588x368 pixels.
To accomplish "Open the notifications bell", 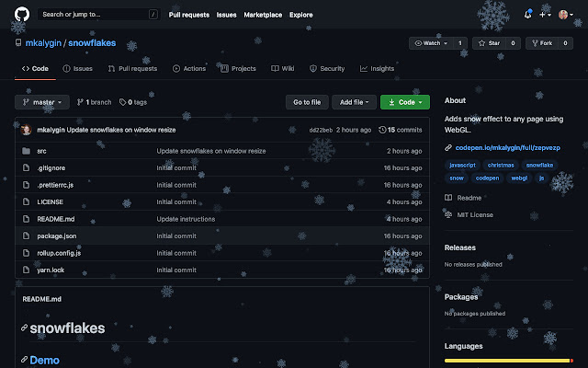I will tap(528, 15).
